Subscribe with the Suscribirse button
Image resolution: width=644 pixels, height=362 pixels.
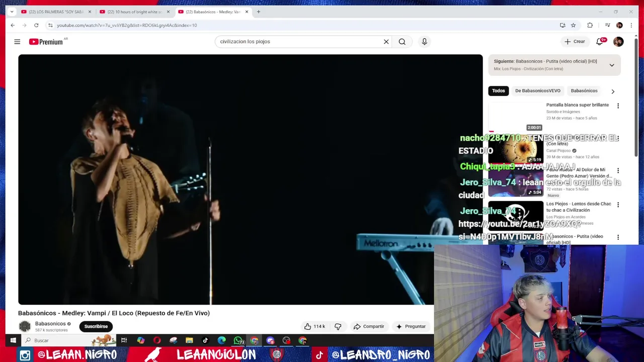click(x=96, y=326)
